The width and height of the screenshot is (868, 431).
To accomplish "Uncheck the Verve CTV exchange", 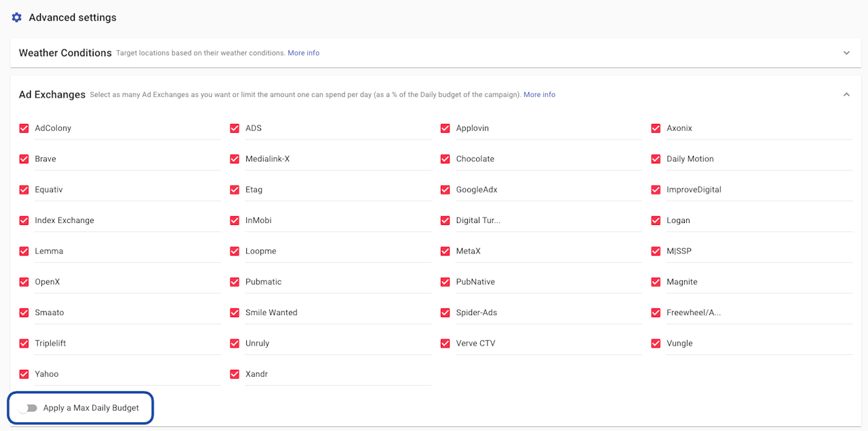I will 446,344.
